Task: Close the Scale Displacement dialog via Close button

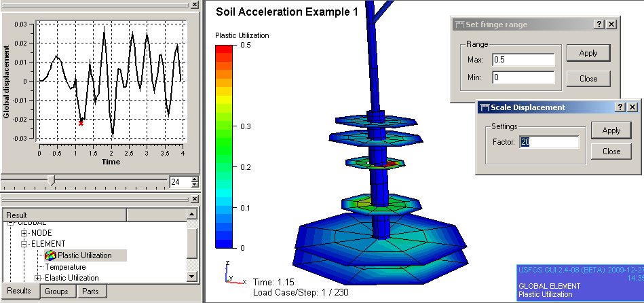Action: [611, 151]
